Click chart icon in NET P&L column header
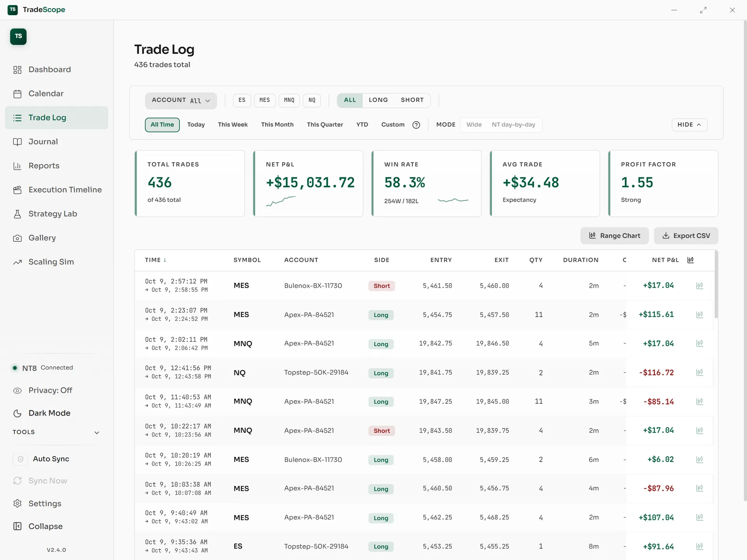 (x=691, y=260)
